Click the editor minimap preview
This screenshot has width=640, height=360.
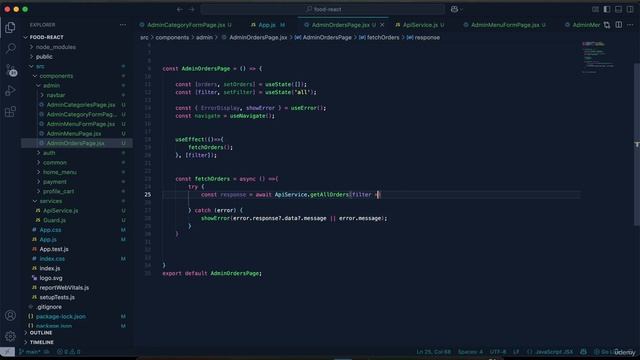point(599,57)
